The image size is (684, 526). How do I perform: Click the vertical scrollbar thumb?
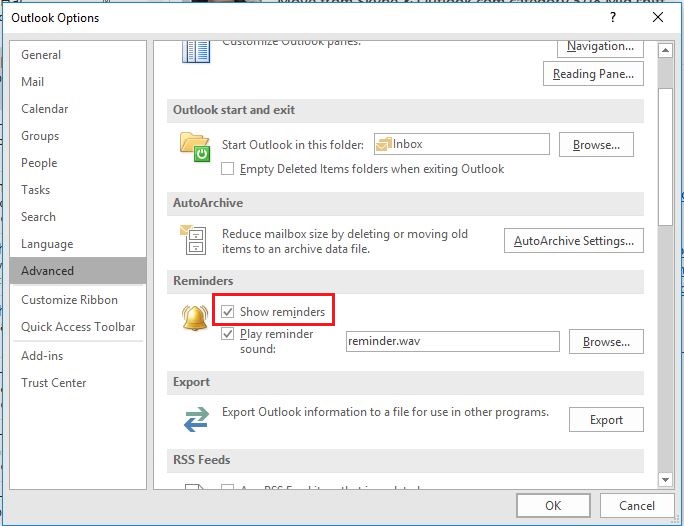pyautogui.click(x=665, y=157)
